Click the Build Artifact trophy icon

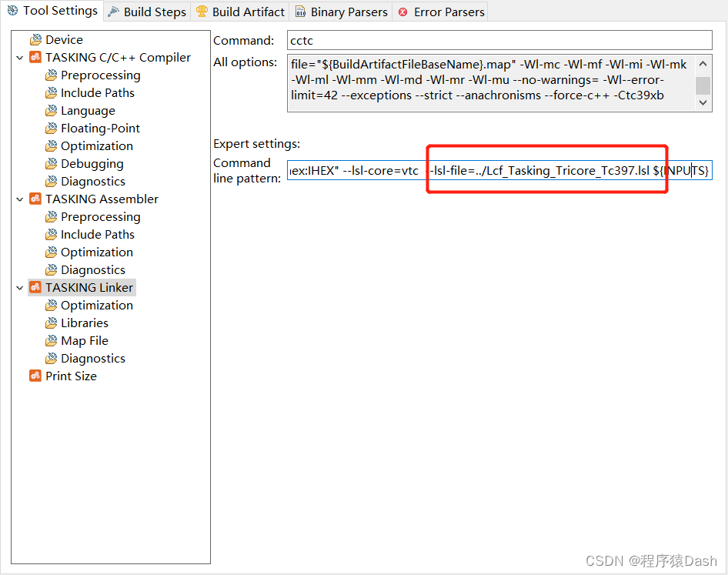[202, 12]
